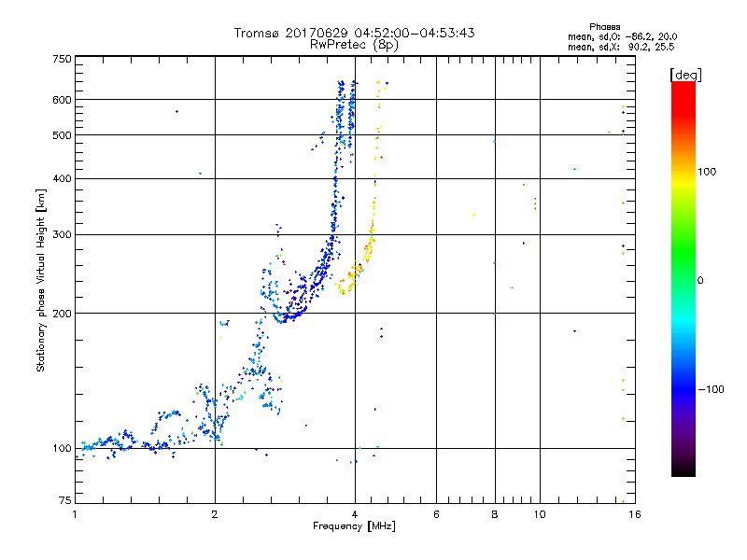
Task: Click the colorbar tick label '0'
Action: click(x=700, y=281)
